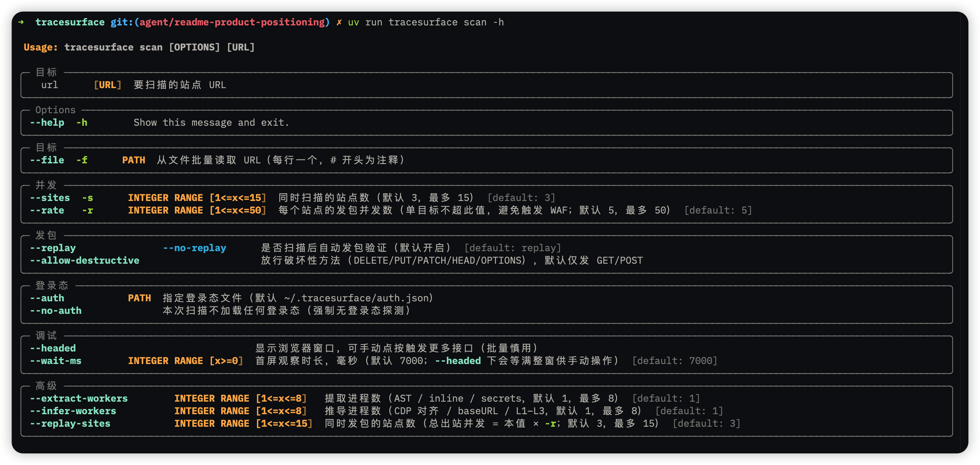Click '[default: 3]' in the --replay-sites row

[707, 424]
